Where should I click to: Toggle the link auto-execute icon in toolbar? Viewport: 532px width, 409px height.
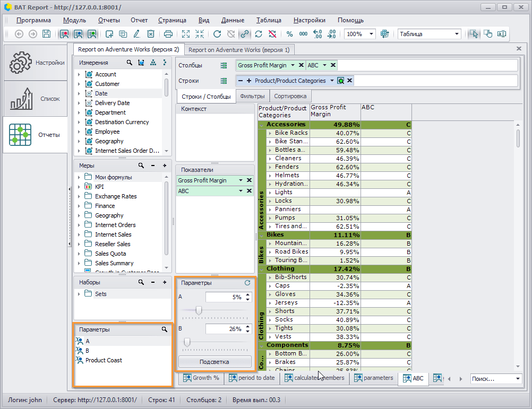(x=245, y=34)
